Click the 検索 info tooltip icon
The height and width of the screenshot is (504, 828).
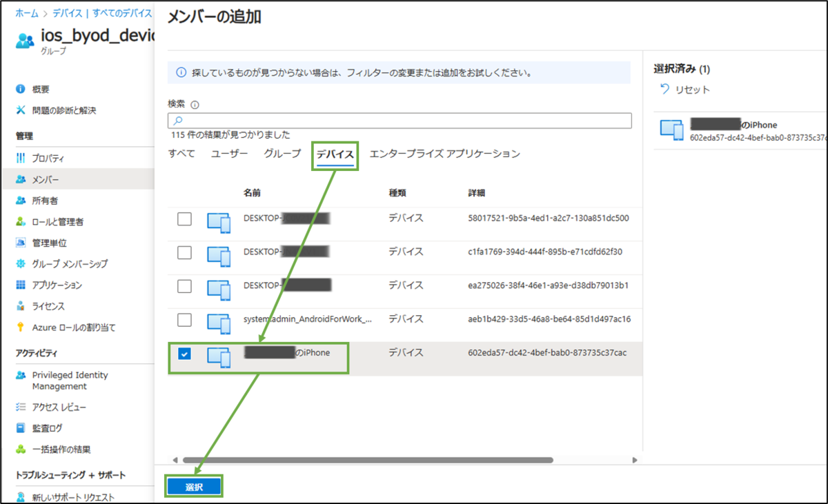[195, 105]
